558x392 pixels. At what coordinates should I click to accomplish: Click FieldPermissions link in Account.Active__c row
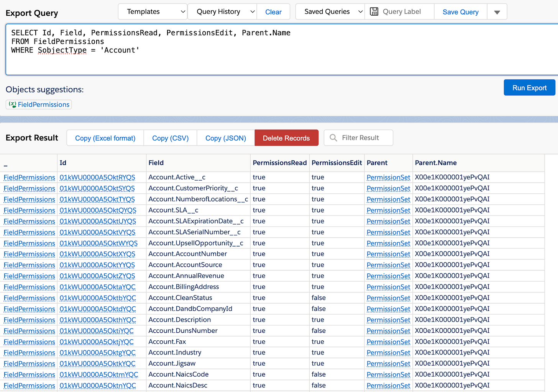click(30, 177)
